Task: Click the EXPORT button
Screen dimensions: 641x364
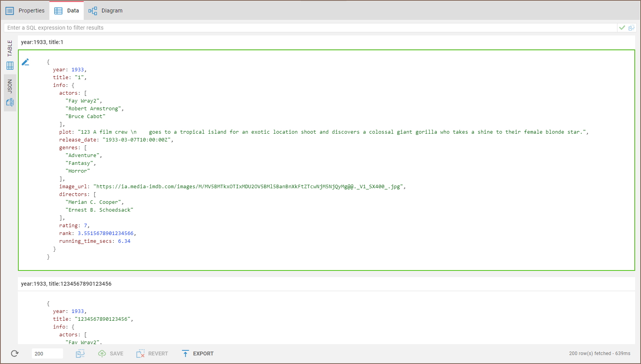Action: tap(198, 353)
